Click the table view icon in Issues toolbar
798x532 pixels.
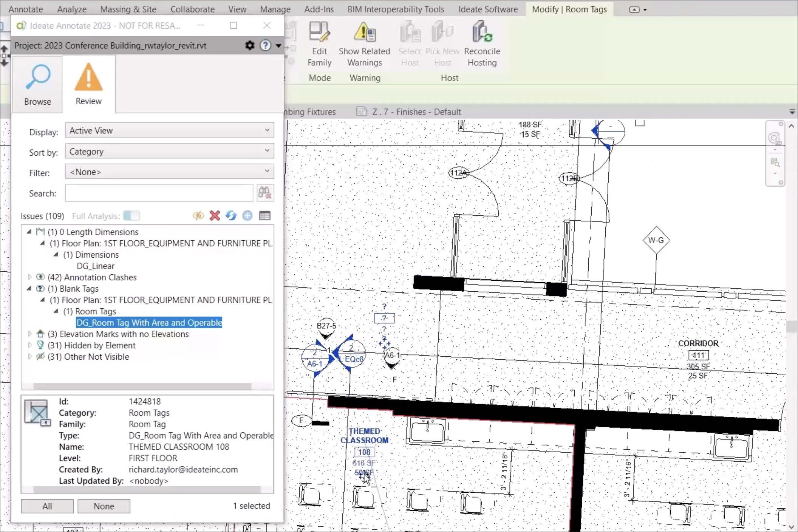tap(264, 216)
